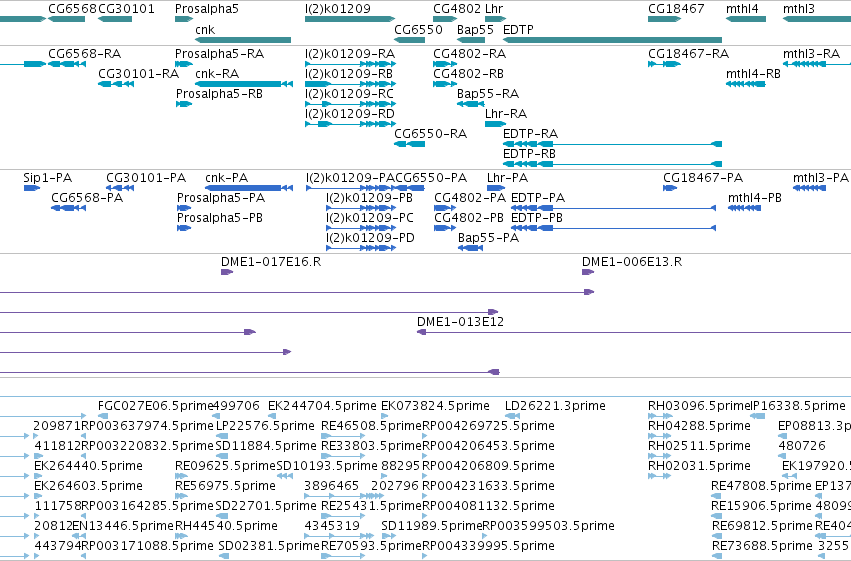Select the Bap55-RA transcript
This screenshot has height=561, width=851.
[471, 104]
